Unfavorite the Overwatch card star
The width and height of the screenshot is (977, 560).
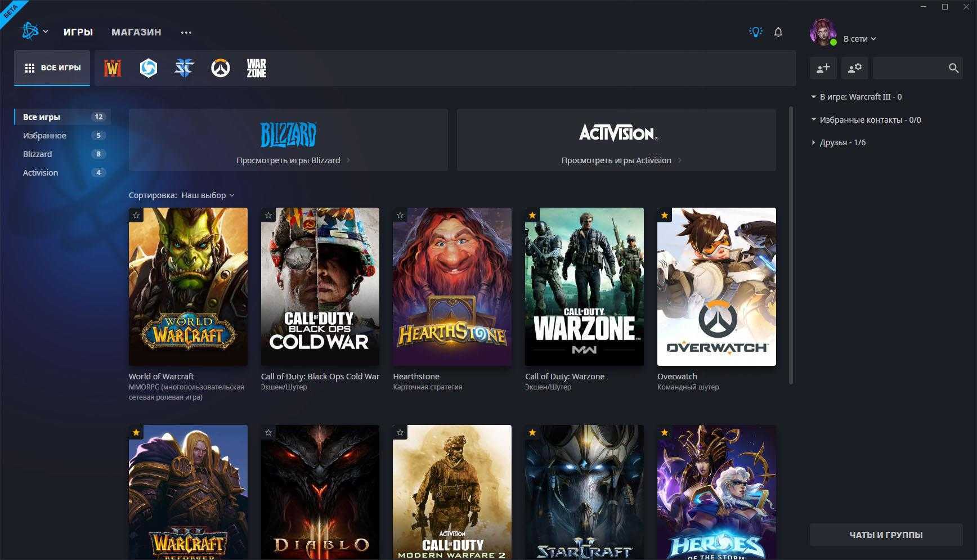click(x=665, y=215)
